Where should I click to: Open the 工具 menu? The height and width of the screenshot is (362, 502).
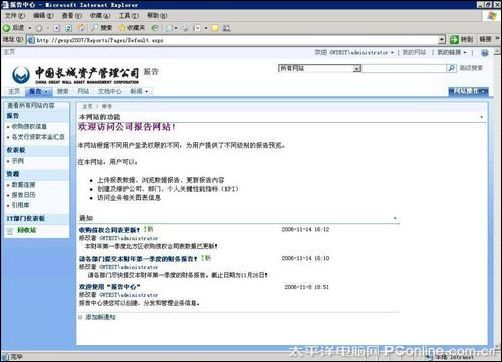[x=129, y=16]
